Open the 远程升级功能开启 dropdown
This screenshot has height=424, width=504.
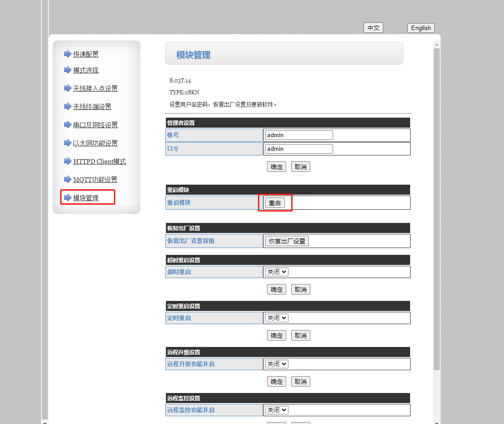click(x=277, y=364)
